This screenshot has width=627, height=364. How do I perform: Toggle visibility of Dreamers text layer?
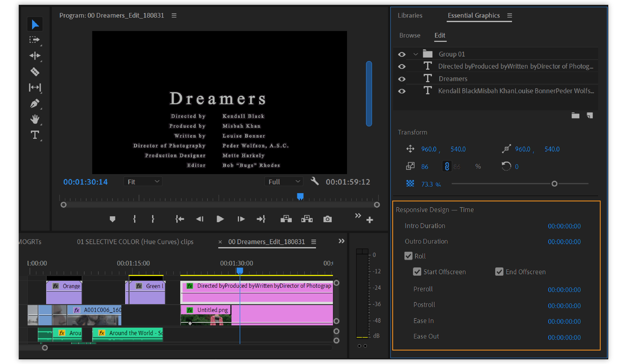[x=402, y=78]
